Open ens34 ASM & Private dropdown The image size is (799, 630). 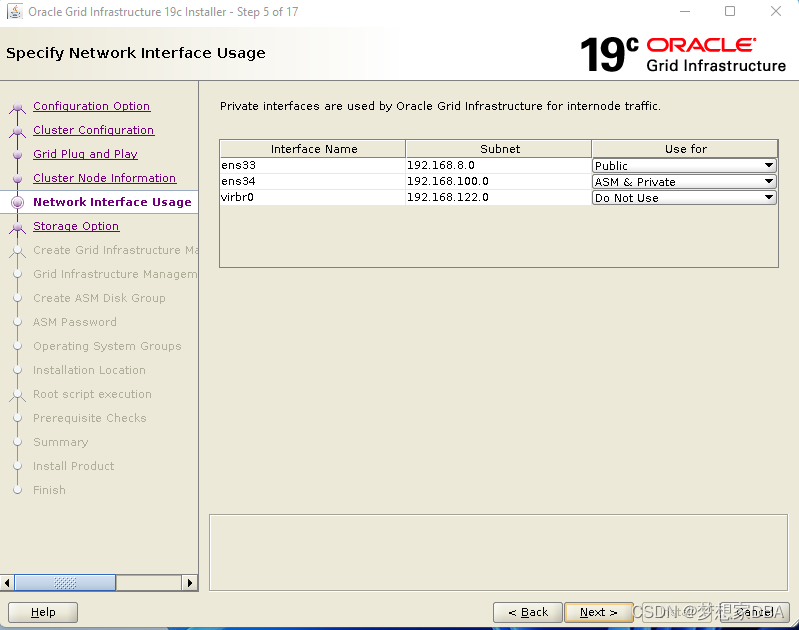tap(684, 181)
